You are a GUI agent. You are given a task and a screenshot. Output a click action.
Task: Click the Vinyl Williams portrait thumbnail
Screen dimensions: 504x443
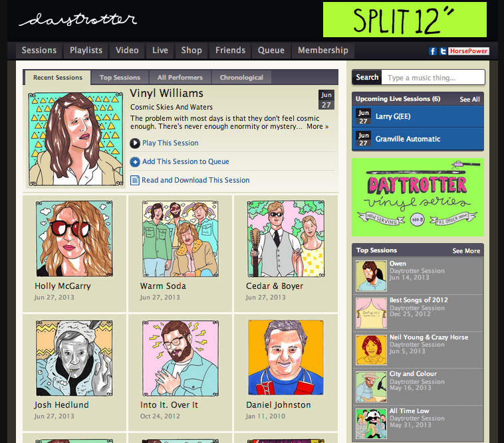[76, 139]
